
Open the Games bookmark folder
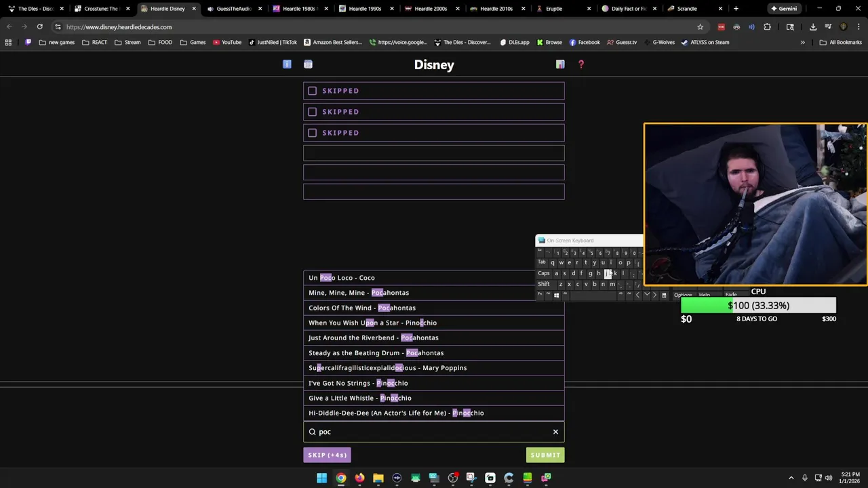tap(193, 42)
